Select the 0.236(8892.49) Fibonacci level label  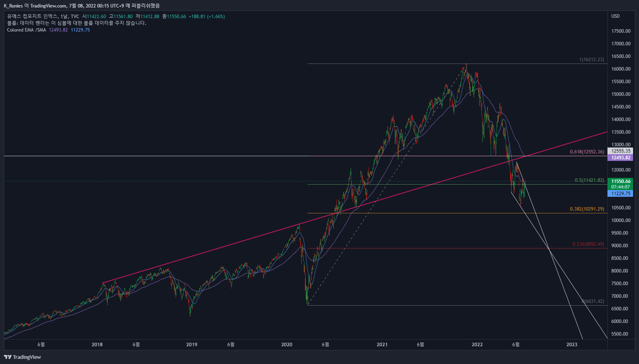588,244
